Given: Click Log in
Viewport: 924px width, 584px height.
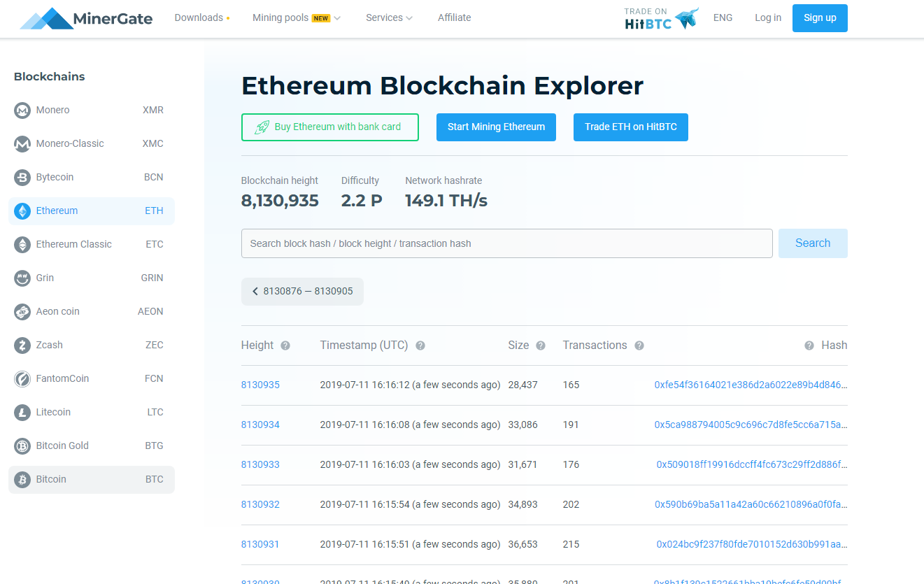Looking at the screenshot, I should [768, 18].
